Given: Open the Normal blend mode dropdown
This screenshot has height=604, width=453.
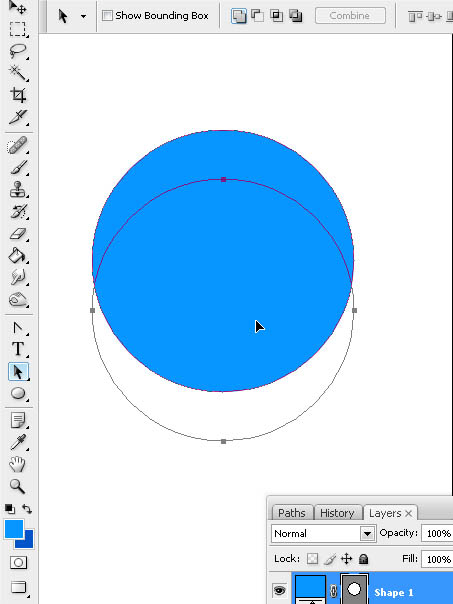Looking at the screenshot, I should pyautogui.click(x=323, y=534).
